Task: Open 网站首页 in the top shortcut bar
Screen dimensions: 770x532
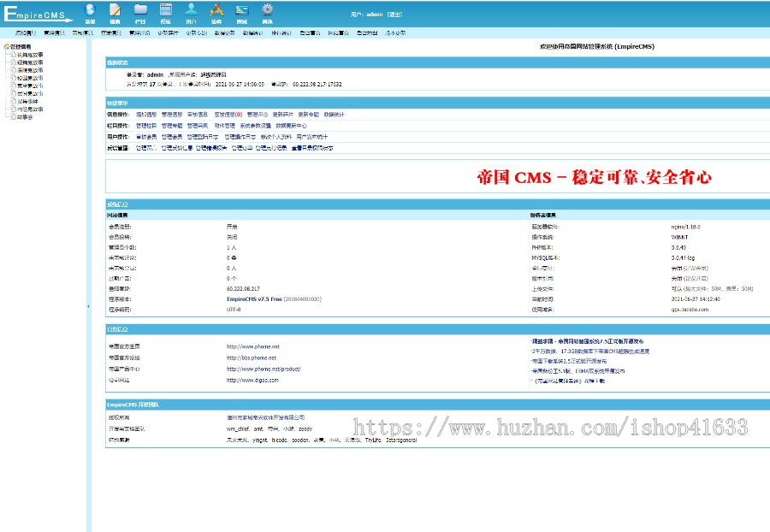Action: (338, 33)
